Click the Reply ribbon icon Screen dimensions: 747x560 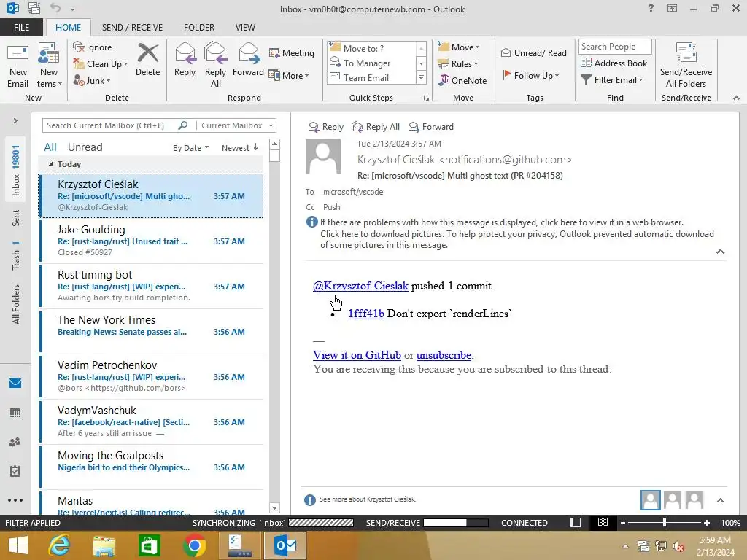tap(185, 60)
